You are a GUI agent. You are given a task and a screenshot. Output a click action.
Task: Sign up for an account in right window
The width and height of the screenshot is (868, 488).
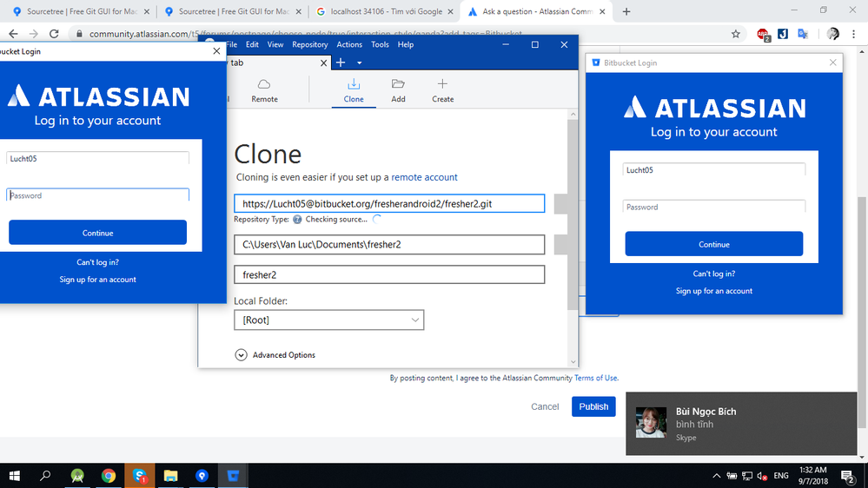pyautogui.click(x=713, y=291)
